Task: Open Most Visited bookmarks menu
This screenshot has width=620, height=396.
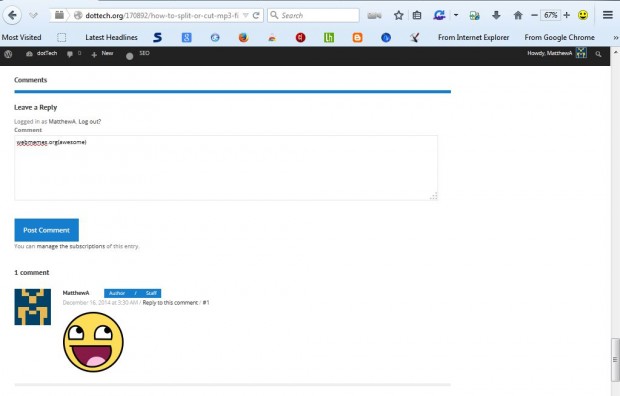Action: [x=21, y=38]
